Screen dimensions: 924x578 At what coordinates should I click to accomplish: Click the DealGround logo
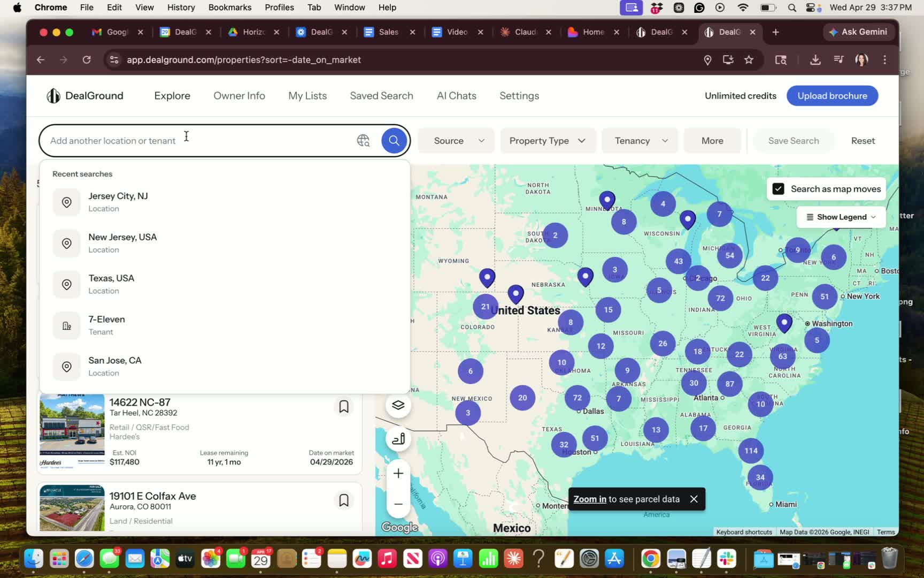[x=85, y=96]
